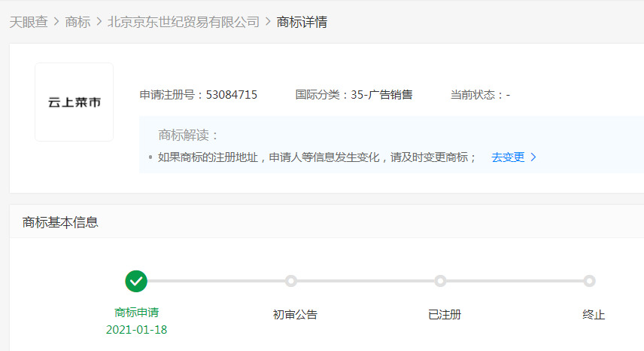Click the 终止 step label
This screenshot has height=351, width=644.
594,315
